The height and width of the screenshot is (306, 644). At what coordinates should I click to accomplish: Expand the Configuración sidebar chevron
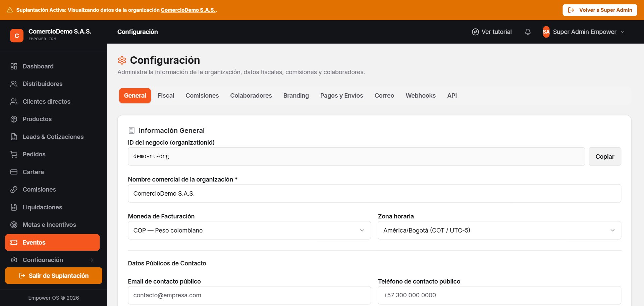(x=92, y=260)
